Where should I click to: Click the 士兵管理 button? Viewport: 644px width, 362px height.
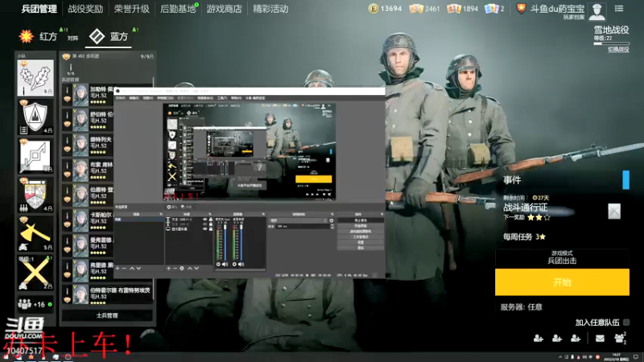(x=107, y=315)
